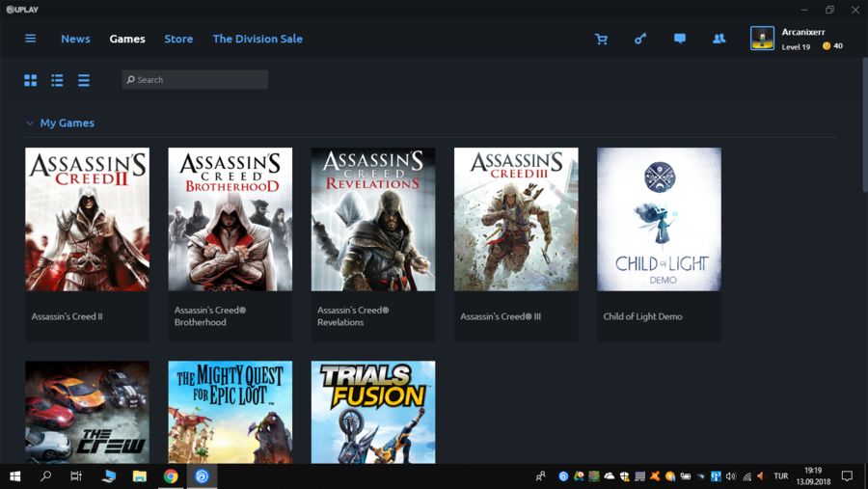The width and height of the screenshot is (868, 489).
Task: Click the "Child of Light Demo" title text
Action: point(642,316)
